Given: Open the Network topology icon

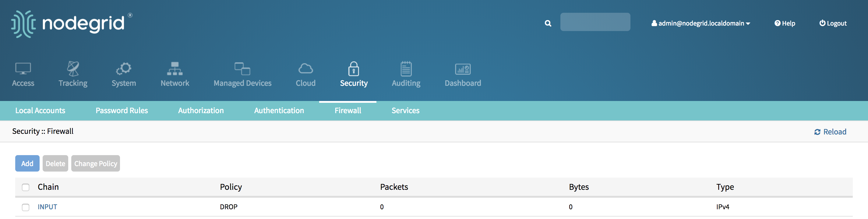Looking at the screenshot, I should [x=175, y=69].
